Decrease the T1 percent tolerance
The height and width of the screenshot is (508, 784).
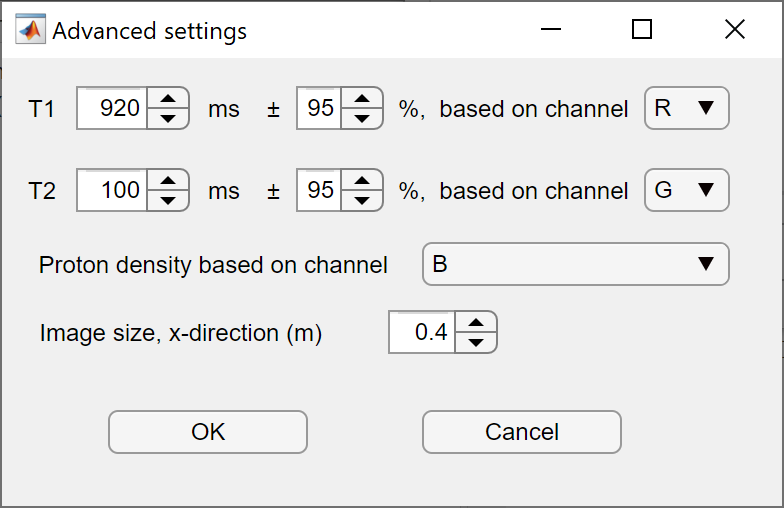362,118
